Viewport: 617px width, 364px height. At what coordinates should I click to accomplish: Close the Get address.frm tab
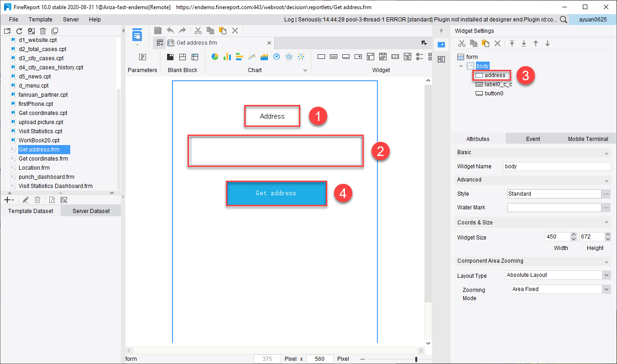point(269,43)
